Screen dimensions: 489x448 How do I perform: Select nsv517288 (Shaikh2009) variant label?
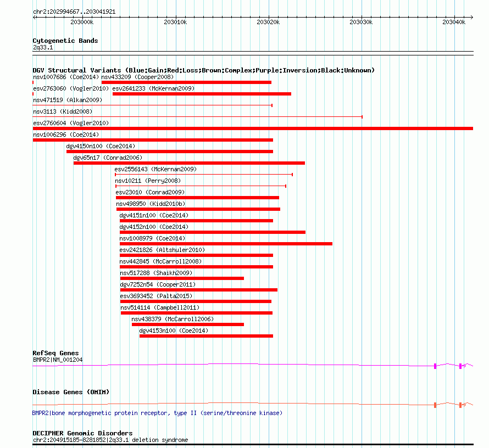tap(156, 273)
